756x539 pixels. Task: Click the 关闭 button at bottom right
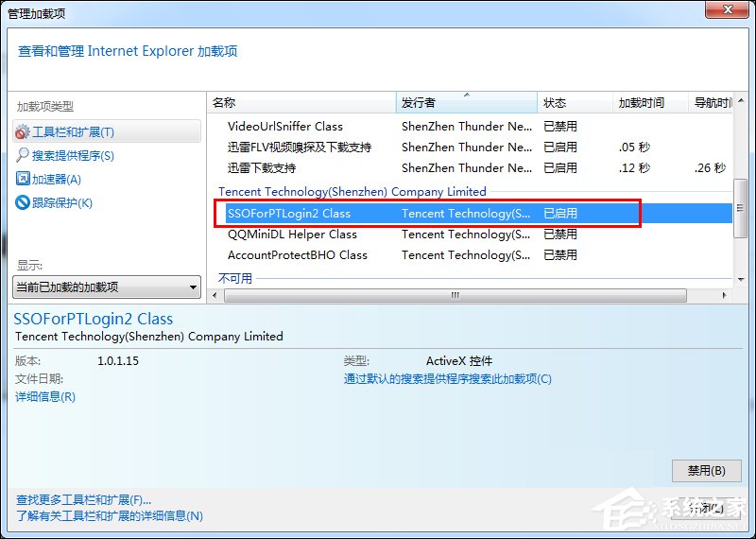click(x=706, y=508)
